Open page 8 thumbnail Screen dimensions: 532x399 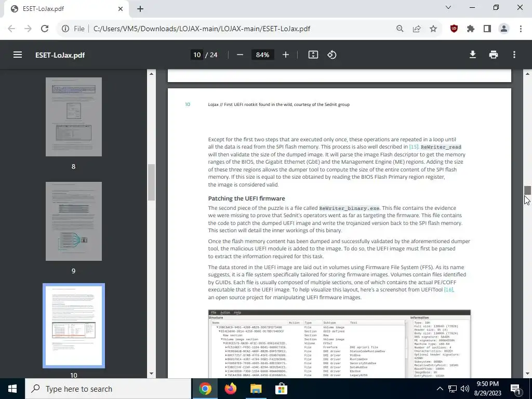click(x=74, y=117)
